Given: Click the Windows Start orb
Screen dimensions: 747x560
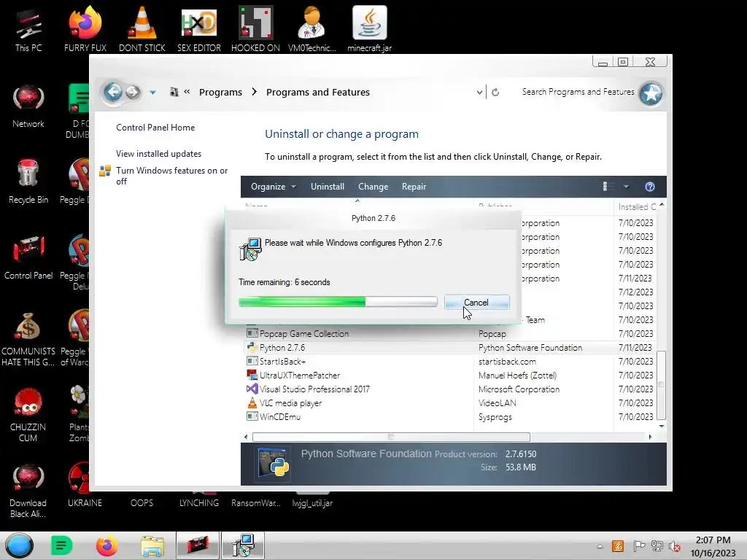Looking at the screenshot, I should (x=20, y=545).
